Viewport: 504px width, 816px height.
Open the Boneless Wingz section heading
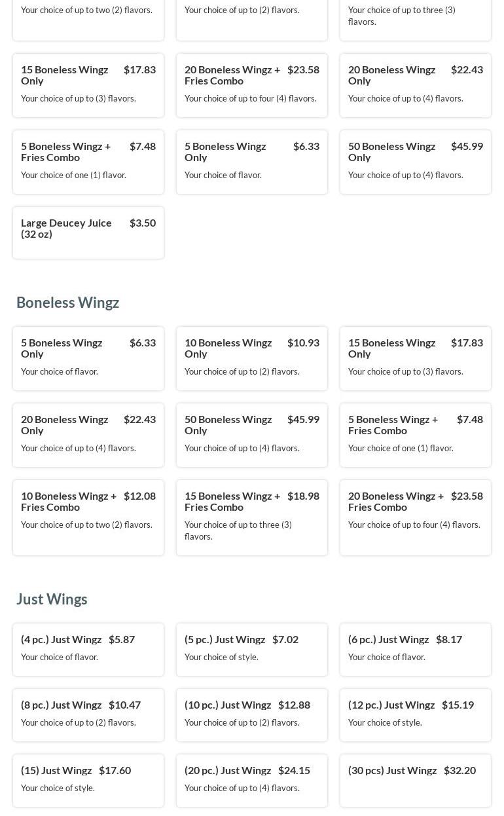(67, 303)
